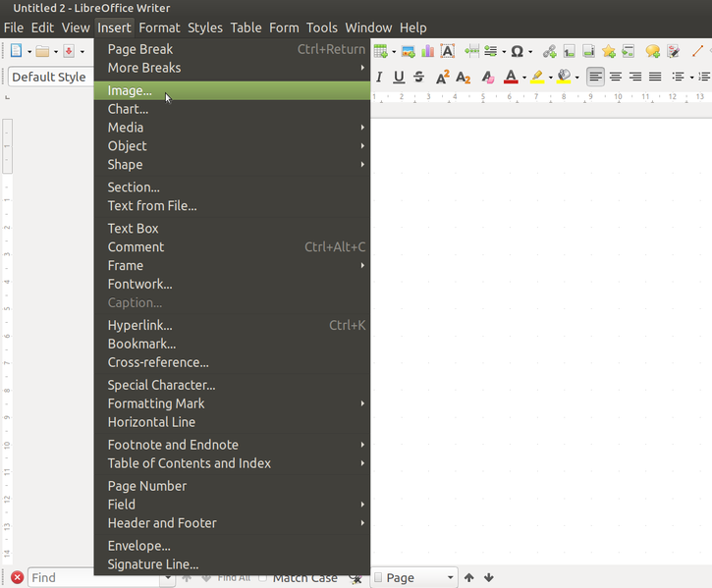Click the Insert Hyperlink chain icon
This screenshot has height=588, width=712.
coord(549,51)
